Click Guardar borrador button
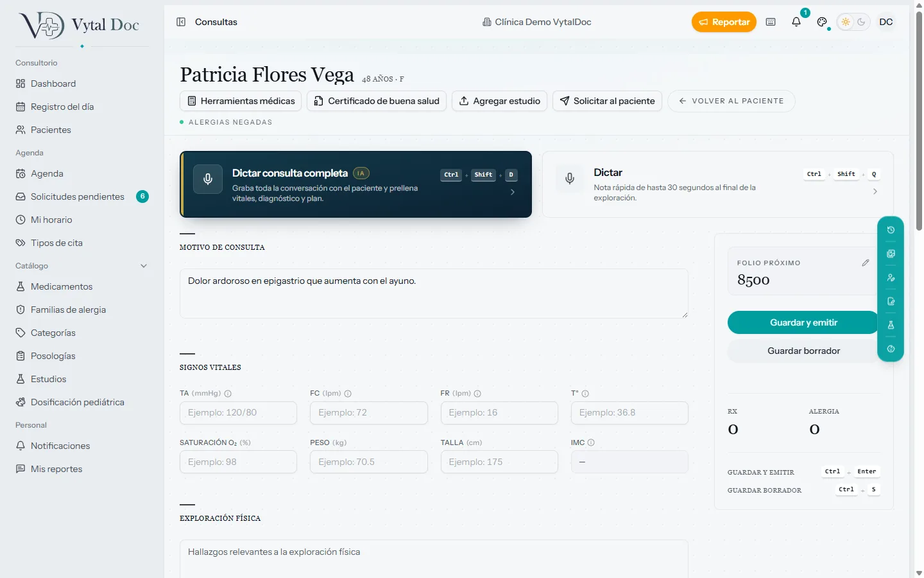The image size is (924, 578). pos(803,351)
